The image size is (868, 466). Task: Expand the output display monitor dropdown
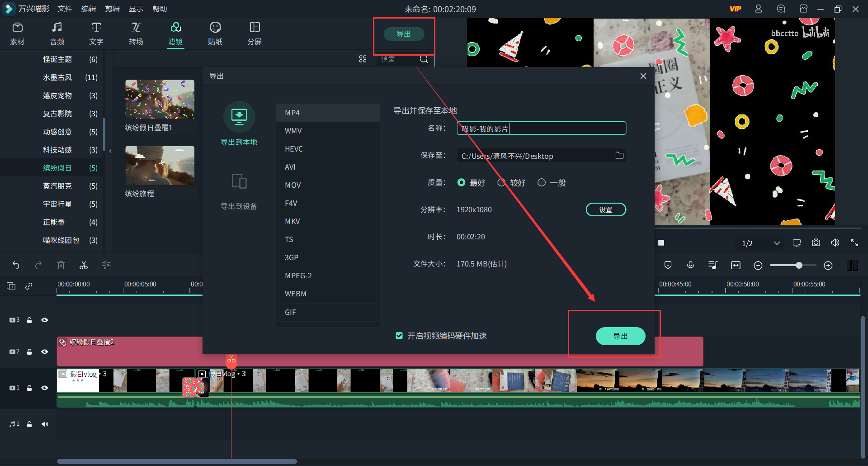796,243
